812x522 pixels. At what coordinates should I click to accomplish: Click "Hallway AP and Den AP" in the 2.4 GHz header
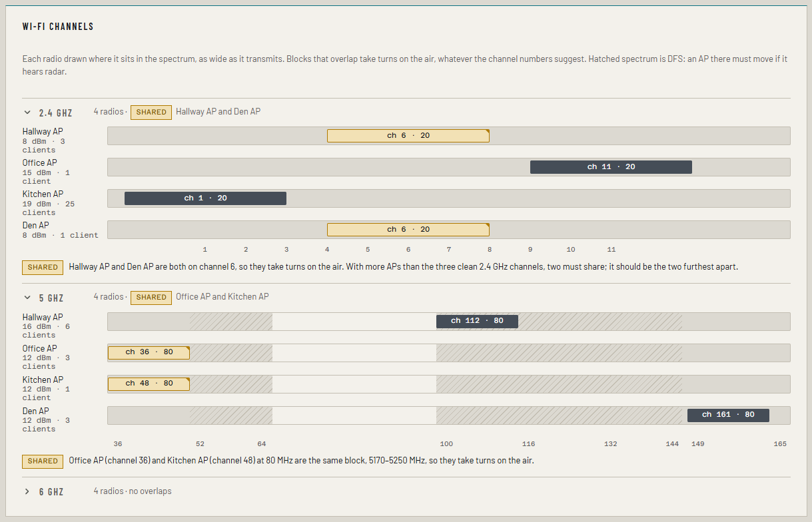click(x=218, y=112)
